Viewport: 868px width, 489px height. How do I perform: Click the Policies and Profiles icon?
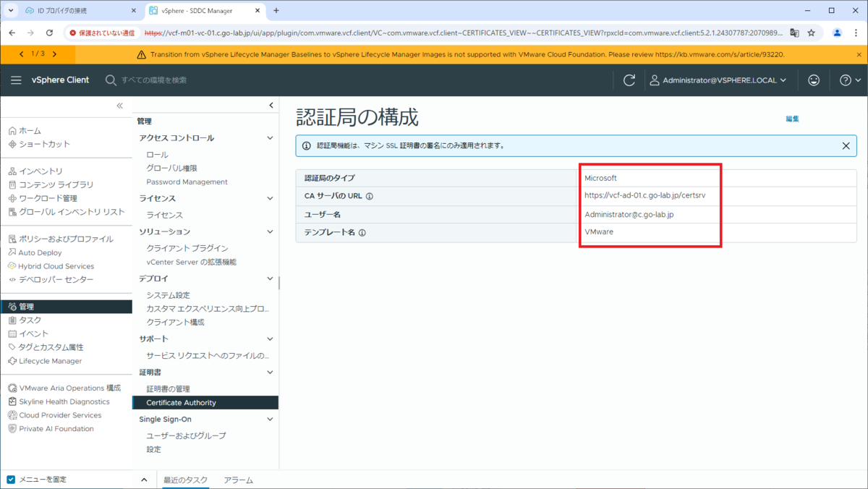12,239
